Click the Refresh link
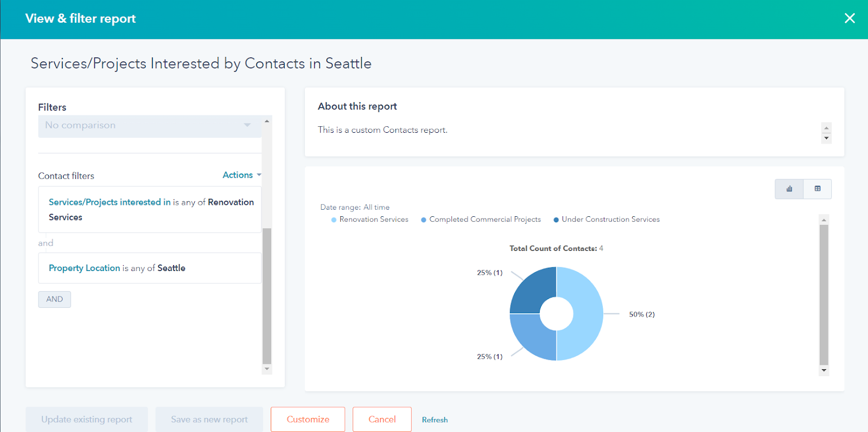 point(435,420)
